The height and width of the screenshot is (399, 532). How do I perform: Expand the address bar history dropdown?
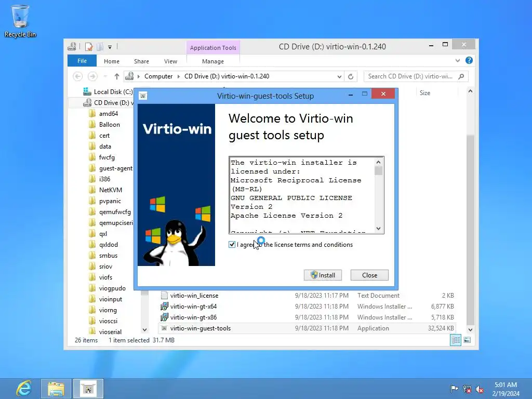[339, 77]
